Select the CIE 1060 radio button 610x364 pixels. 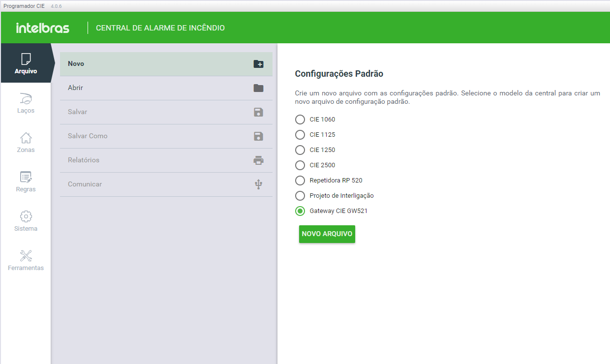coord(300,120)
